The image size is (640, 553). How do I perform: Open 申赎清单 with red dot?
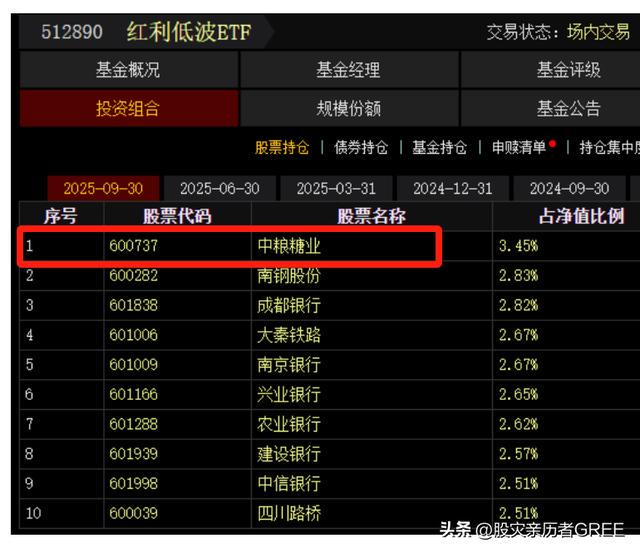pyautogui.click(x=520, y=147)
